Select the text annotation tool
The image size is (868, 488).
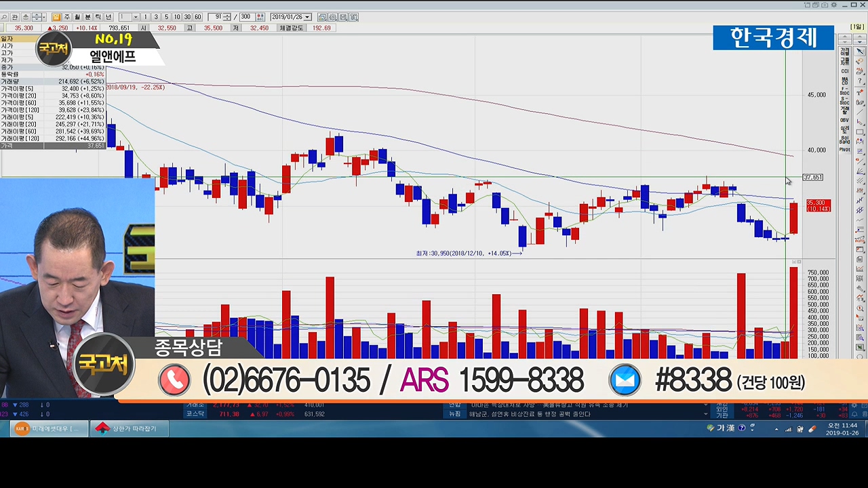tap(860, 91)
